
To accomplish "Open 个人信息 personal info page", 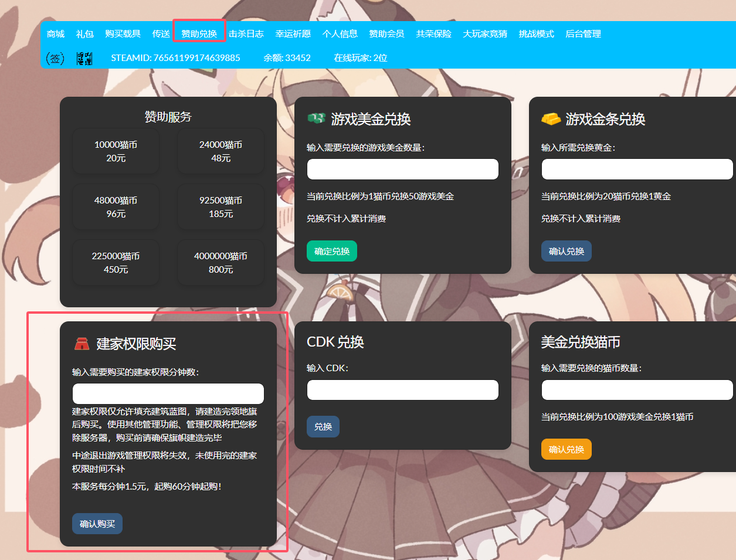I will [x=340, y=34].
